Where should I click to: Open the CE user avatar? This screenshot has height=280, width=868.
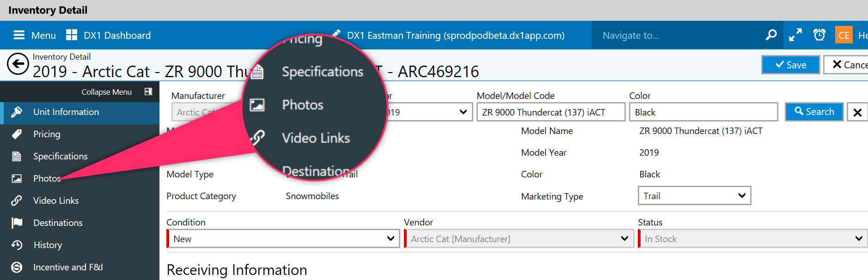pyautogui.click(x=844, y=35)
